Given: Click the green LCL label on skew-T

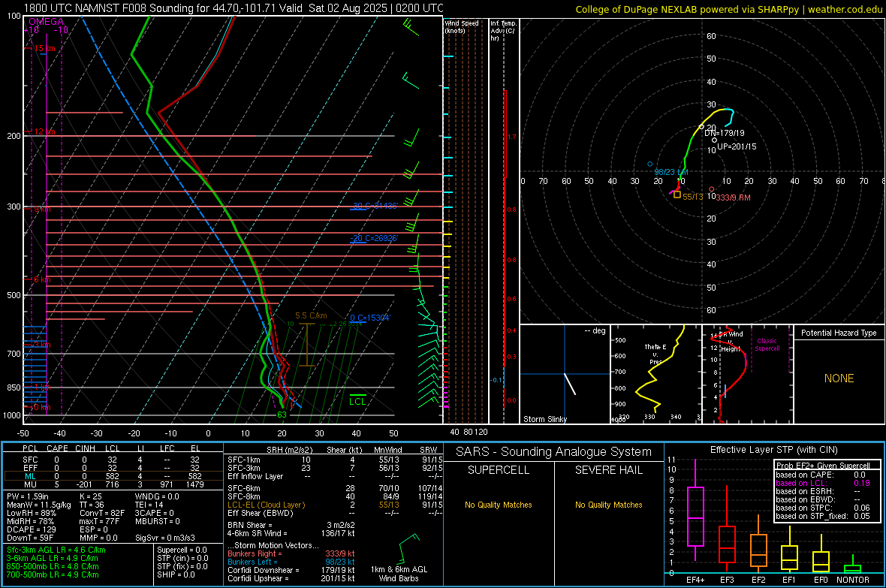Looking at the screenshot, I should click(357, 402).
